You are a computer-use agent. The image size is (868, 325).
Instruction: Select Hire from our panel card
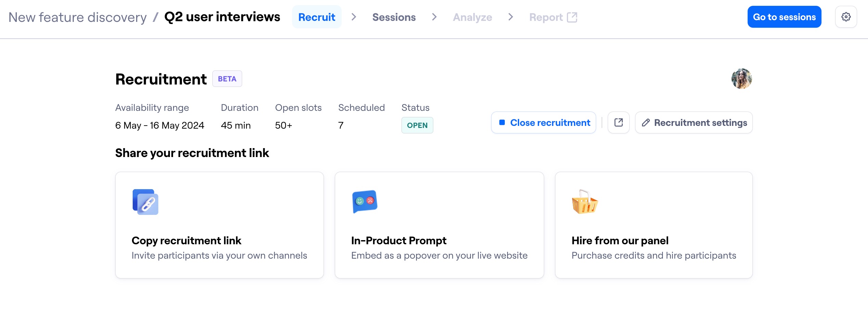[x=654, y=225]
